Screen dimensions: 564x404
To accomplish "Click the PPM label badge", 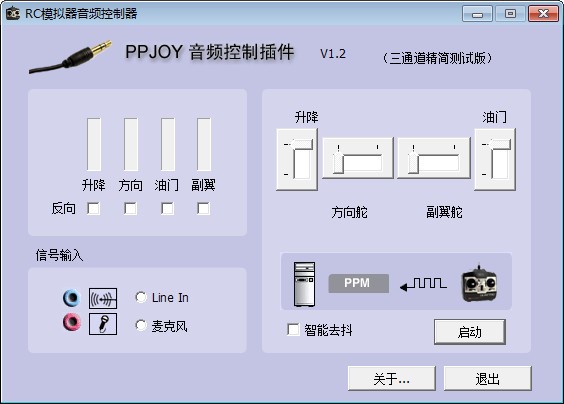I will tap(358, 283).
